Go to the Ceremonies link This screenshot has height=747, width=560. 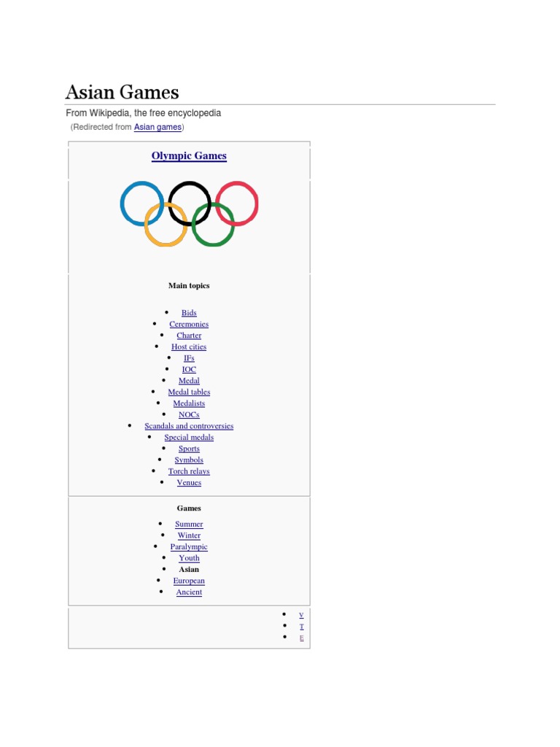click(189, 325)
